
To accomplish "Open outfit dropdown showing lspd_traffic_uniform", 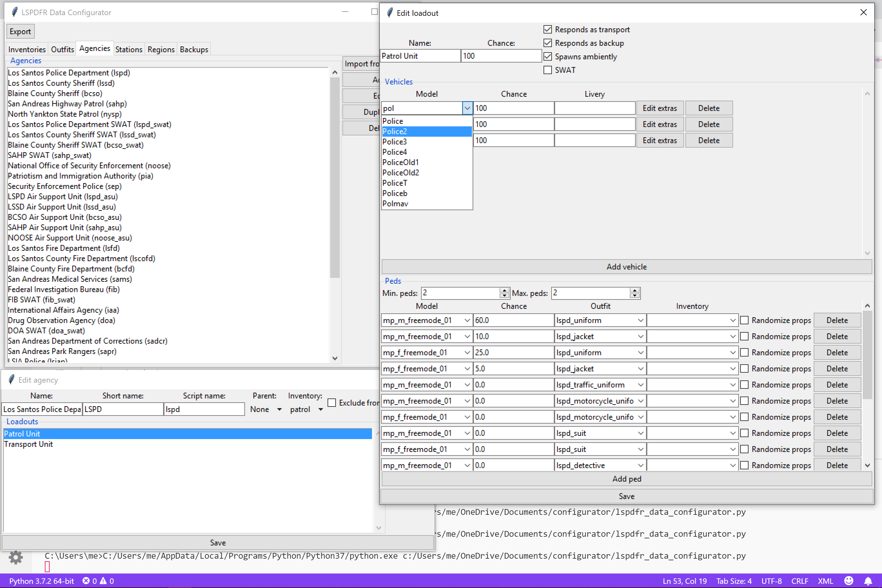I will pyautogui.click(x=641, y=385).
